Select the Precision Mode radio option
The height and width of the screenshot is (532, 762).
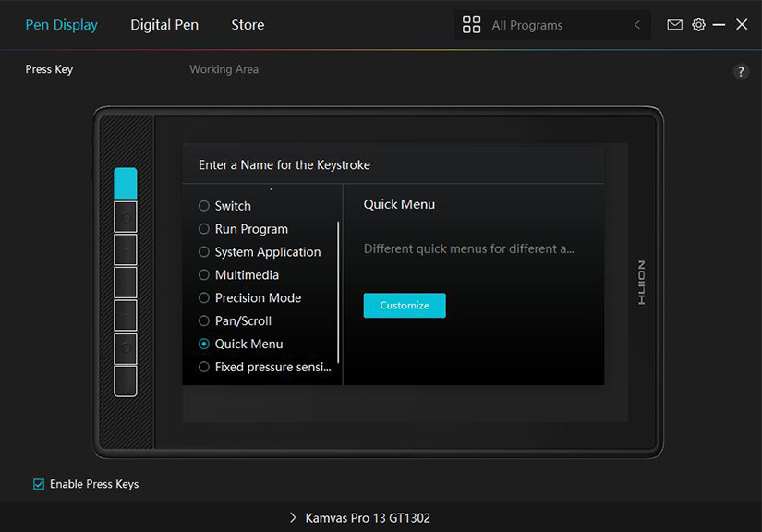pos(204,298)
